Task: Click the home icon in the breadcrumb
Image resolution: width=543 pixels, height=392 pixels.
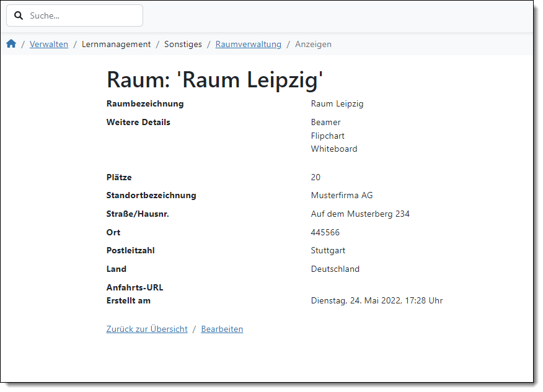Action: click(11, 43)
